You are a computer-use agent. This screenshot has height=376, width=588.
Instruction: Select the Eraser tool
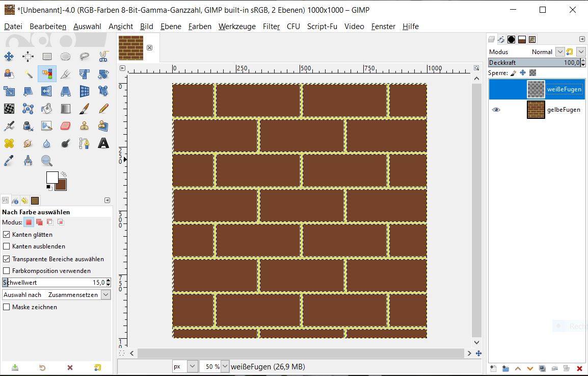pos(66,126)
